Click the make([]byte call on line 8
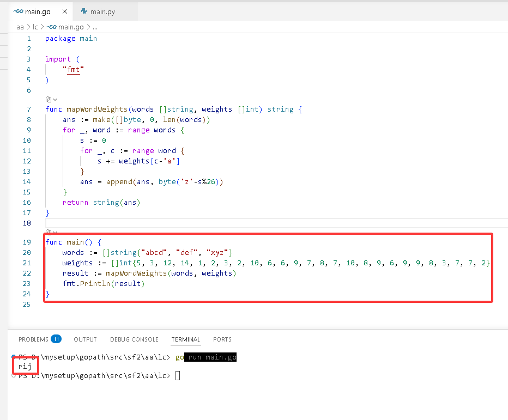The height and width of the screenshot is (420, 508). [x=152, y=120]
